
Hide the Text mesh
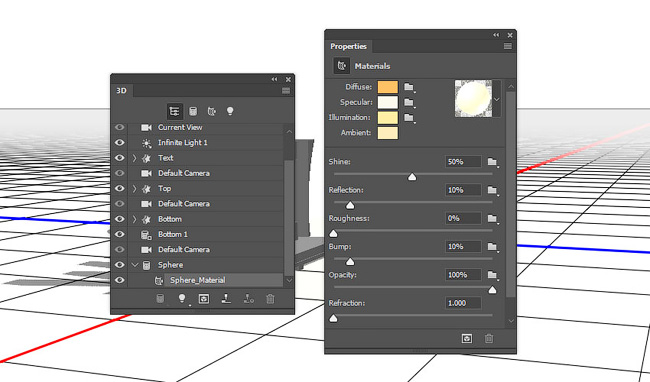119,158
